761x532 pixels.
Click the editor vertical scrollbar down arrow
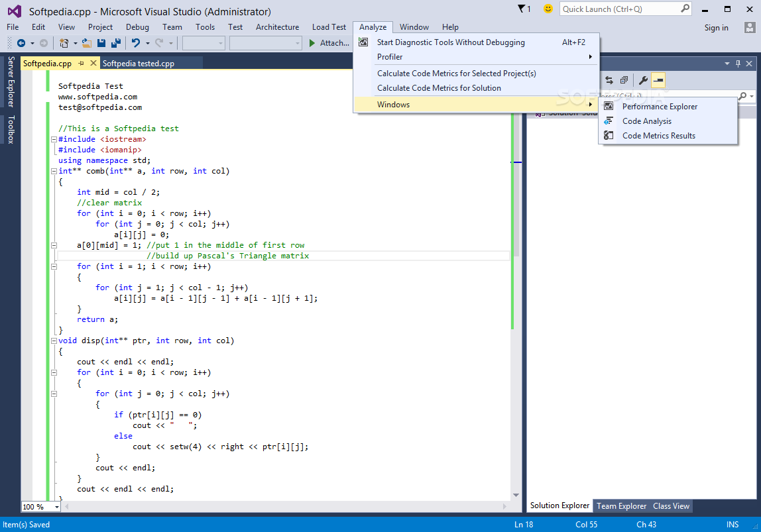[516, 495]
